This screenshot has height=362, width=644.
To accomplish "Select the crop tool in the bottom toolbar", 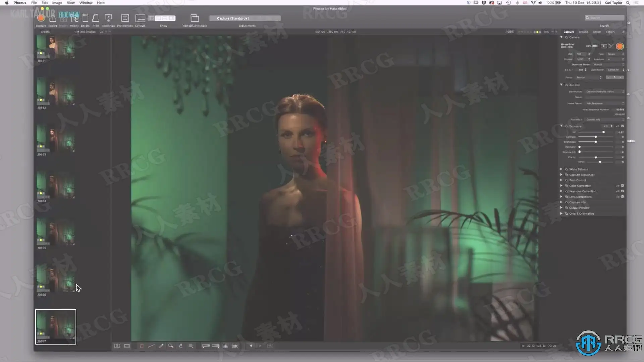I will point(142,346).
